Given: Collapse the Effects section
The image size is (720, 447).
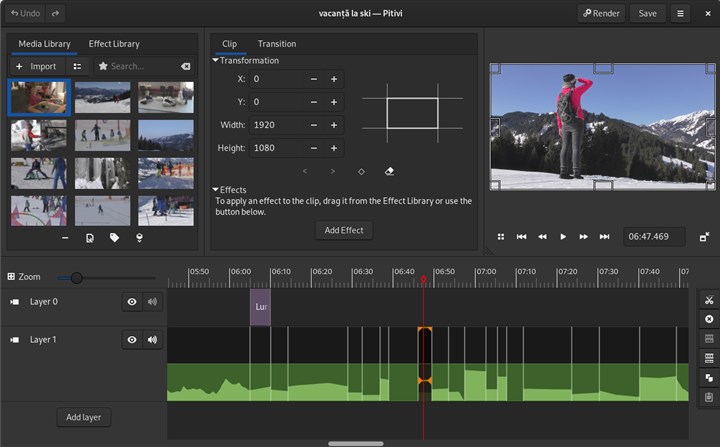Looking at the screenshot, I should point(216,190).
